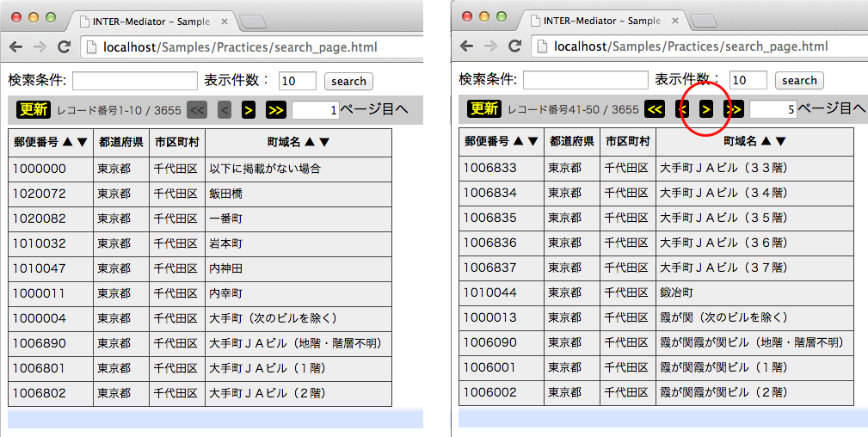Select the 内幸町 cell
Image resolution: width=868 pixels, height=437 pixels.
(299, 293)
